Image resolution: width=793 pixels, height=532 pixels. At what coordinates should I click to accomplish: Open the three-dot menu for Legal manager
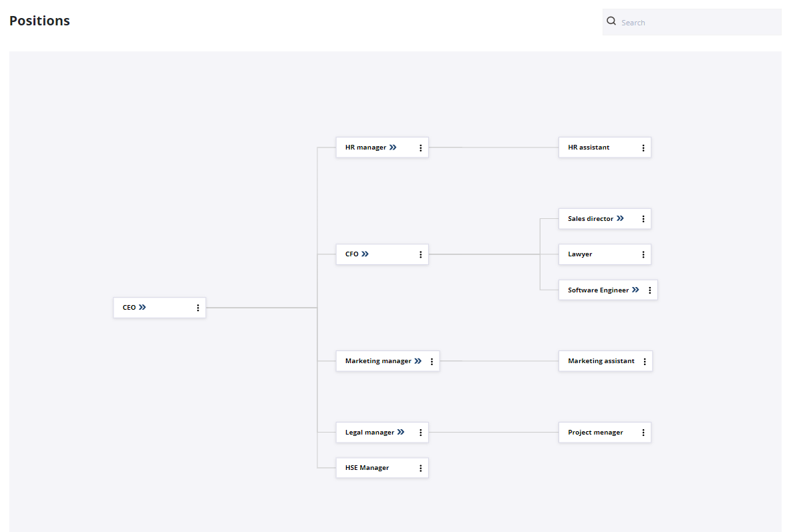(x=420, y=433)
